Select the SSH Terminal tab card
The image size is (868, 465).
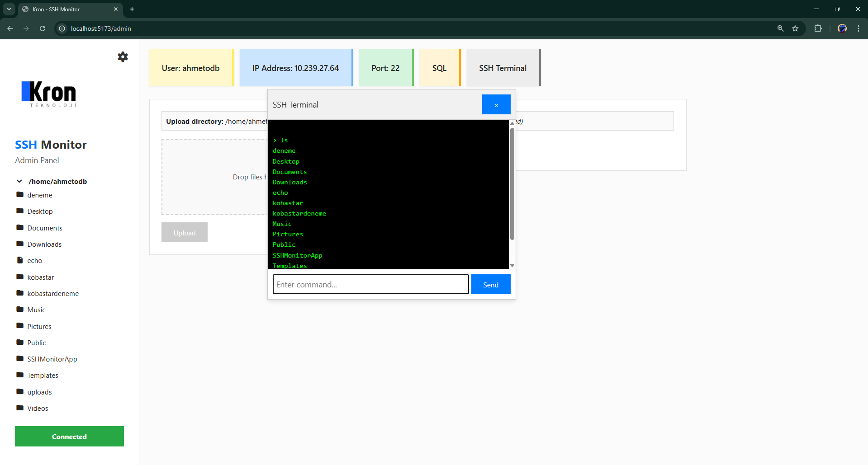click(503, 68)
